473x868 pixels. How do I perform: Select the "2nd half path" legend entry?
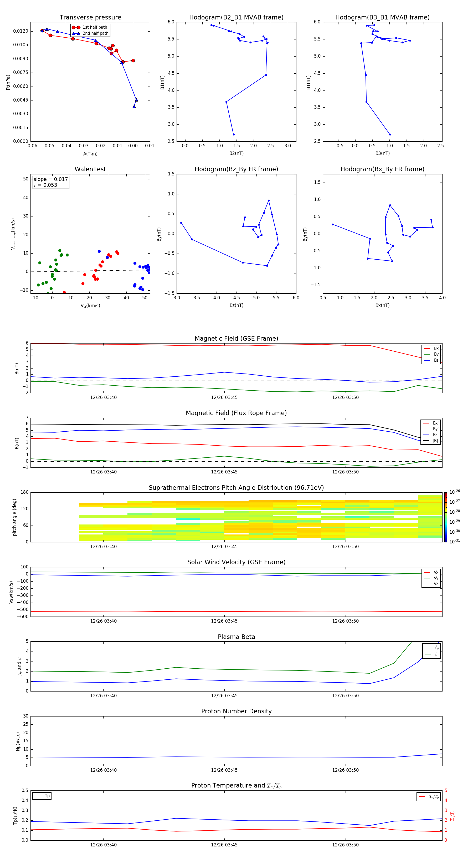(x=90, y=33)
